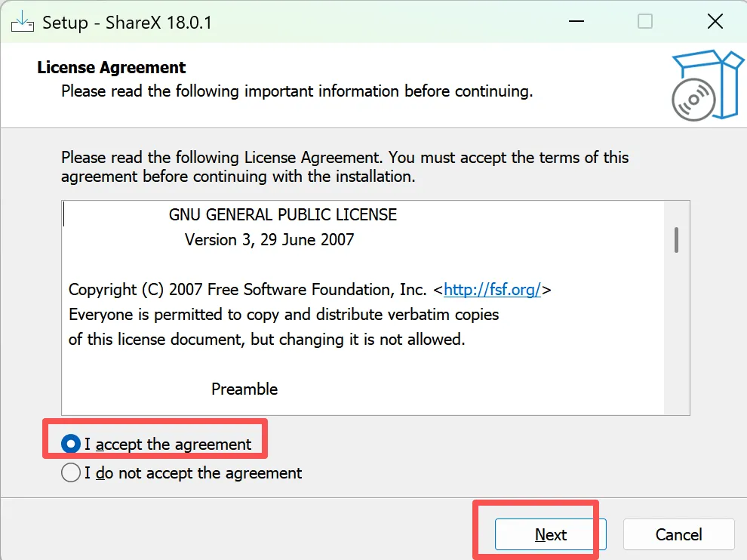The height and width of the screenshot is (560, 747).
Task: Click the "GNU GENERAL PUBLIC LICENSE" heading
Action: click(x=282, y=215)
